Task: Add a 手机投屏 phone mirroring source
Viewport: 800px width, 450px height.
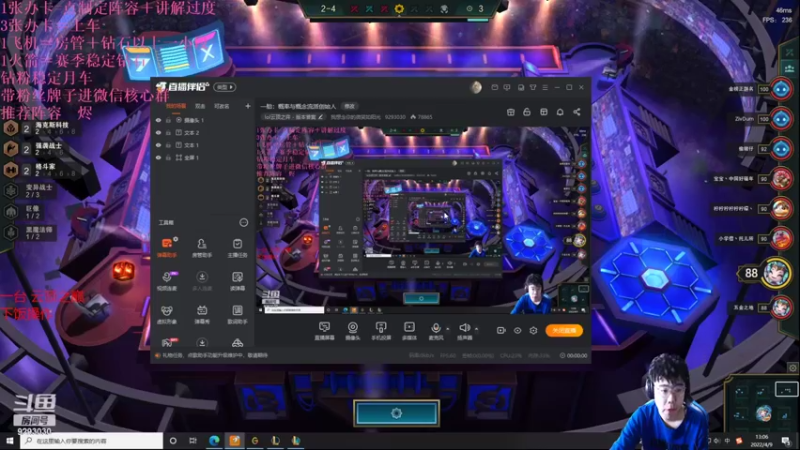Action: pyautogui.click(x=381, y=331)
